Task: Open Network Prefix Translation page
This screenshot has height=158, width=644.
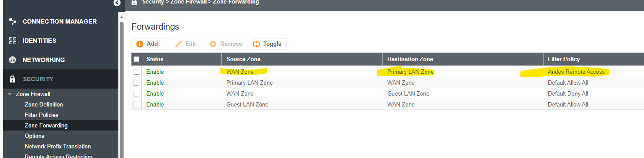Action: pos(58,146)
